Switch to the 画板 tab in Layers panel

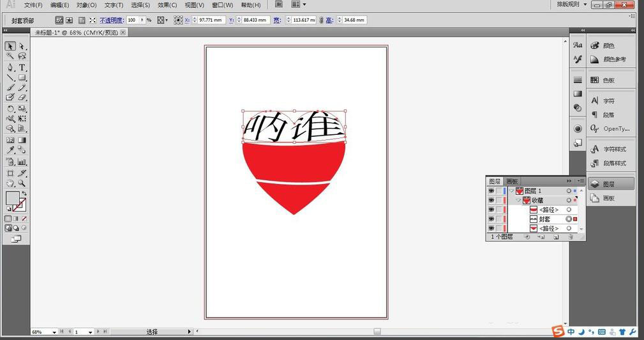point(512,182)
